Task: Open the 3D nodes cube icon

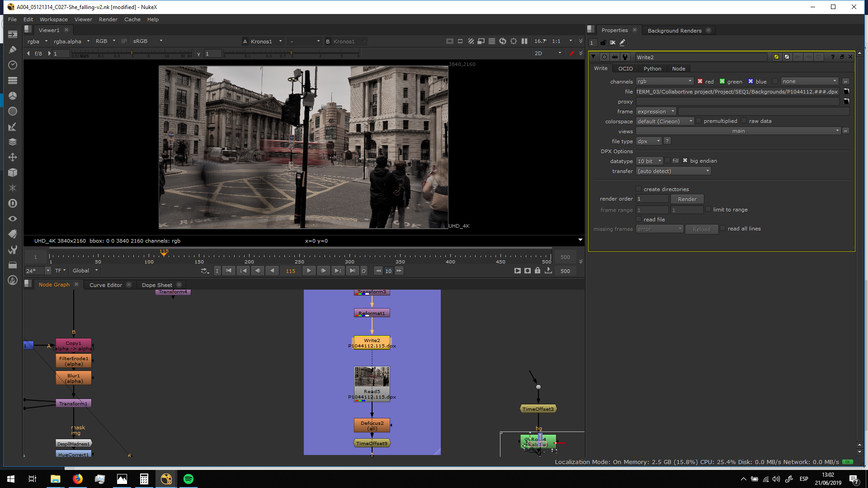Action: 13,173
